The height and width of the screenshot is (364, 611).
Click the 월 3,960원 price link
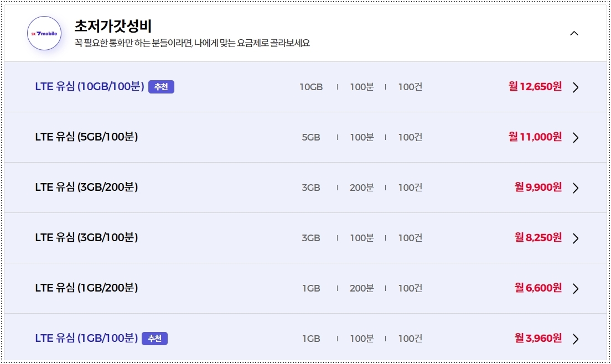tap(537, 338)
